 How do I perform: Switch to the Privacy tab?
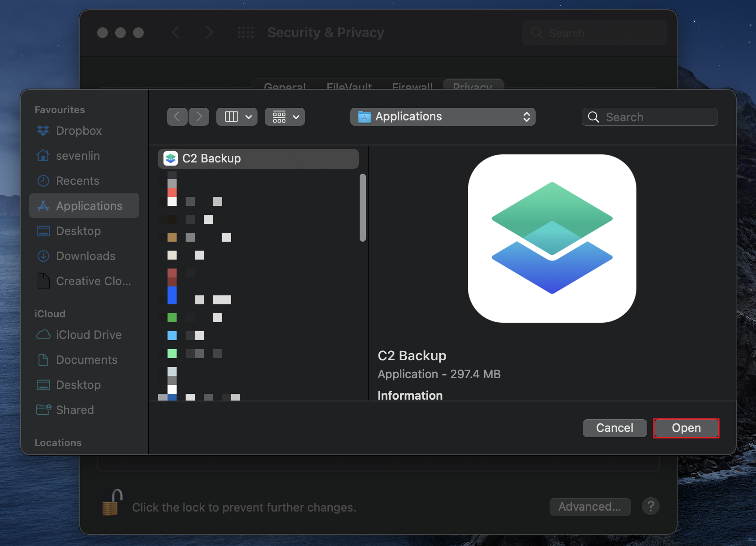473,87
